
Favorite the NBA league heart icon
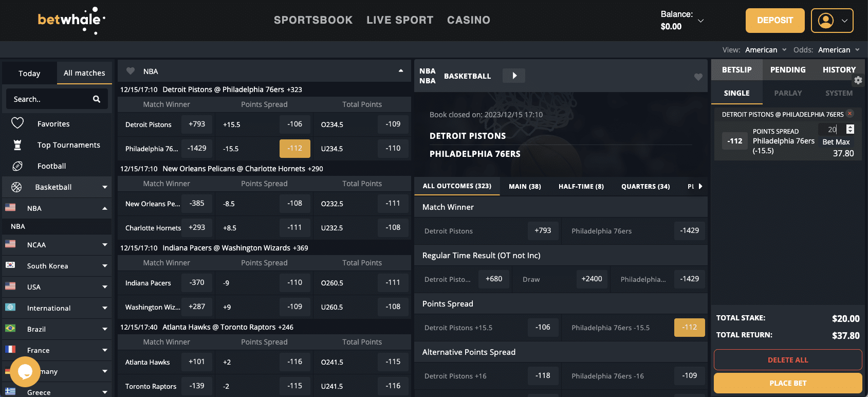pyautogui.click(x=131, y=71)
